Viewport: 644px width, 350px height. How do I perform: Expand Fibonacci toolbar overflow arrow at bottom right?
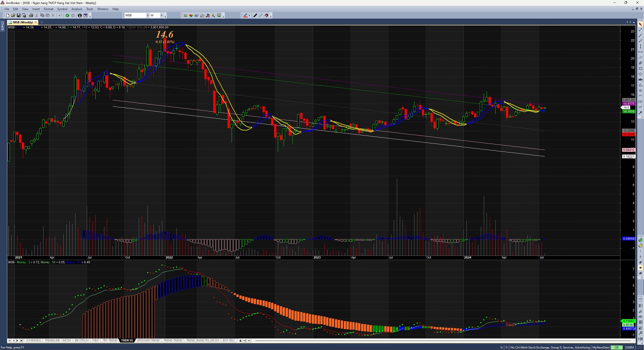(642, 343)
